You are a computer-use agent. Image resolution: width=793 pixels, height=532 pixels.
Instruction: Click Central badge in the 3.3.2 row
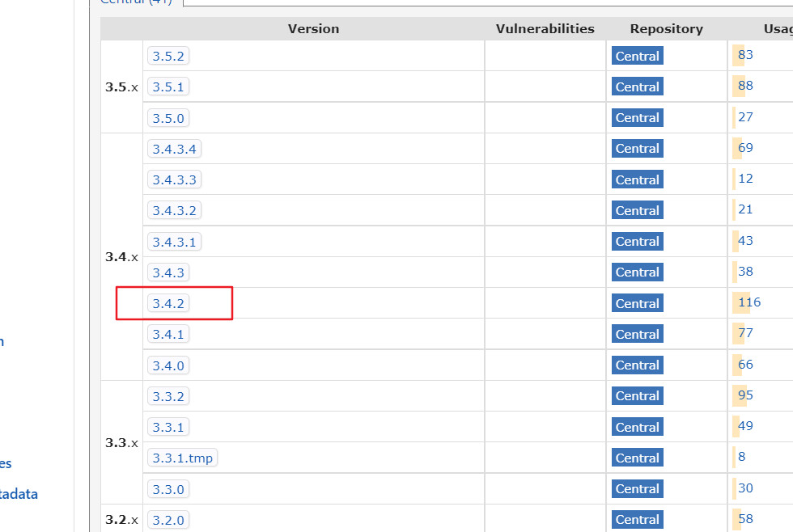[x=638, y=396]
